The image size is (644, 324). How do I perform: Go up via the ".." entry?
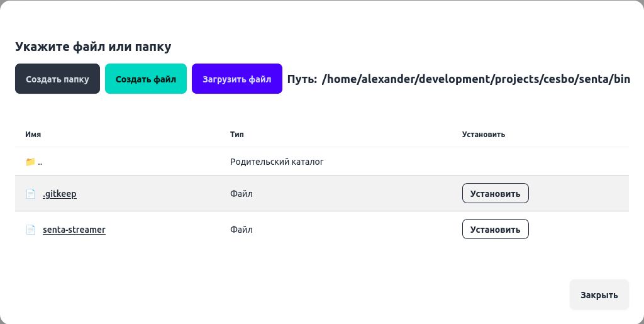pos(40,162)
